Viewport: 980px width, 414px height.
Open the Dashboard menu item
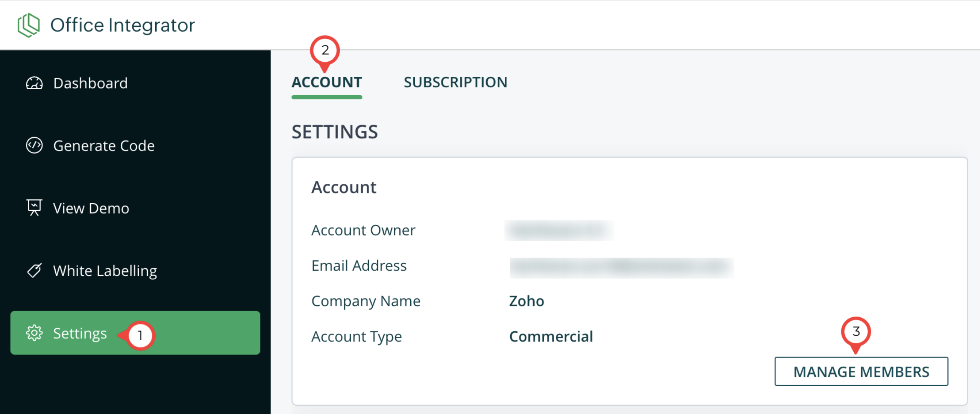[91, 83]
